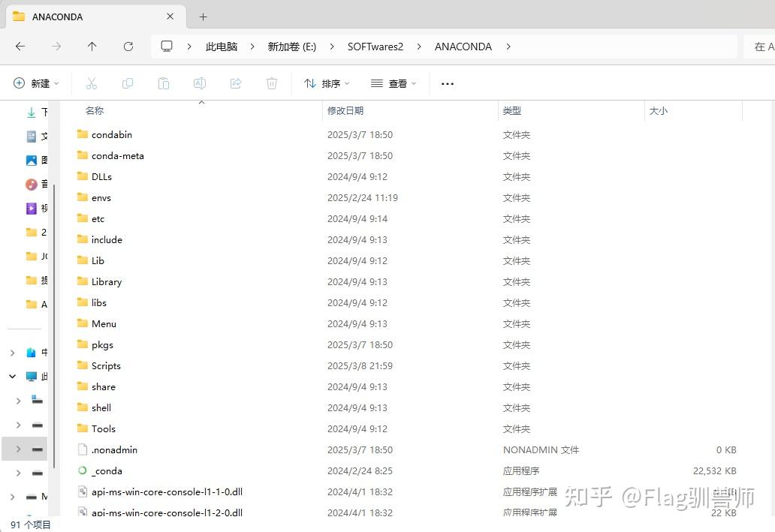Viewport: 775px width, 532px height.
Task: Click the Rename icon in toolbar
Action: point(200,83)
